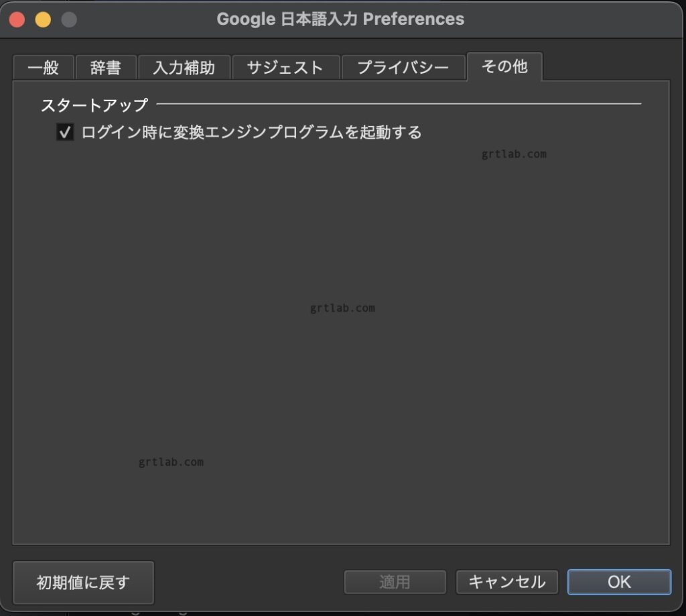Viewport: 686px width, 616px height.
Task: Click the 適用 button
Action: [x=395, y=582]
